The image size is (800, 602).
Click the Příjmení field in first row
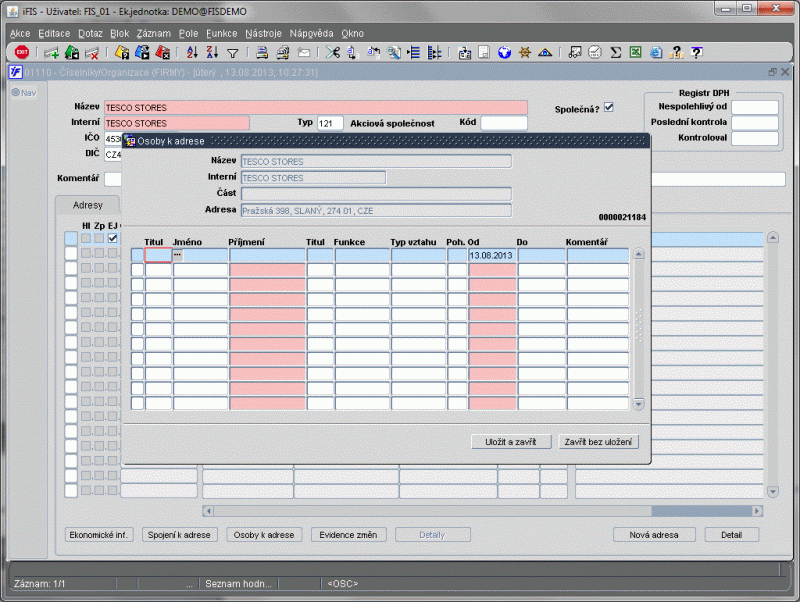click(x=266, y=256)
